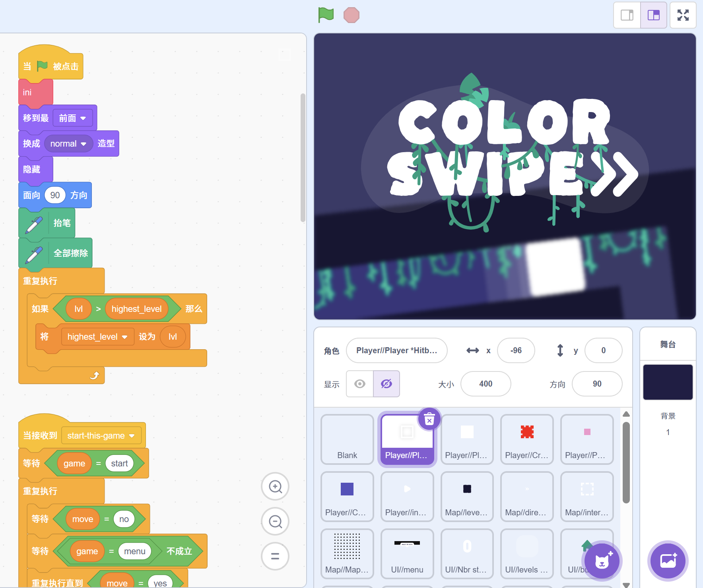Select the UI//menu sprite
This screenshot has height=588, width=703.
pos(407,553)
